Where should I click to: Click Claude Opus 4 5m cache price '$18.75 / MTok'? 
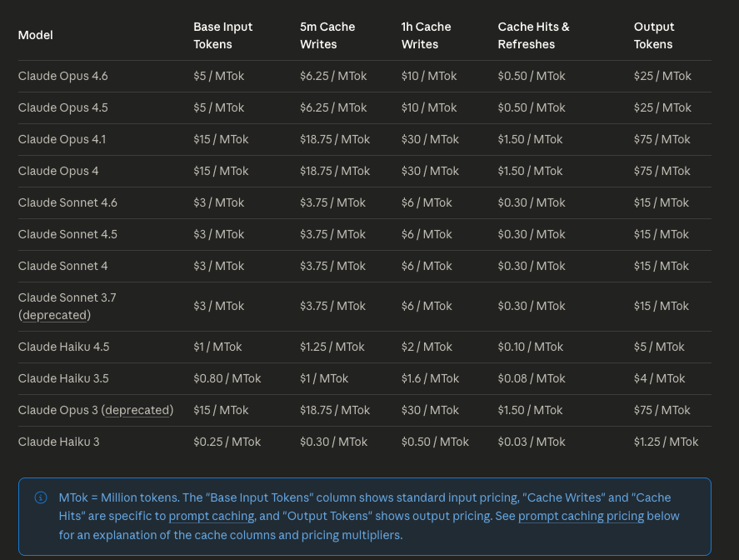(x=335, y=171)
